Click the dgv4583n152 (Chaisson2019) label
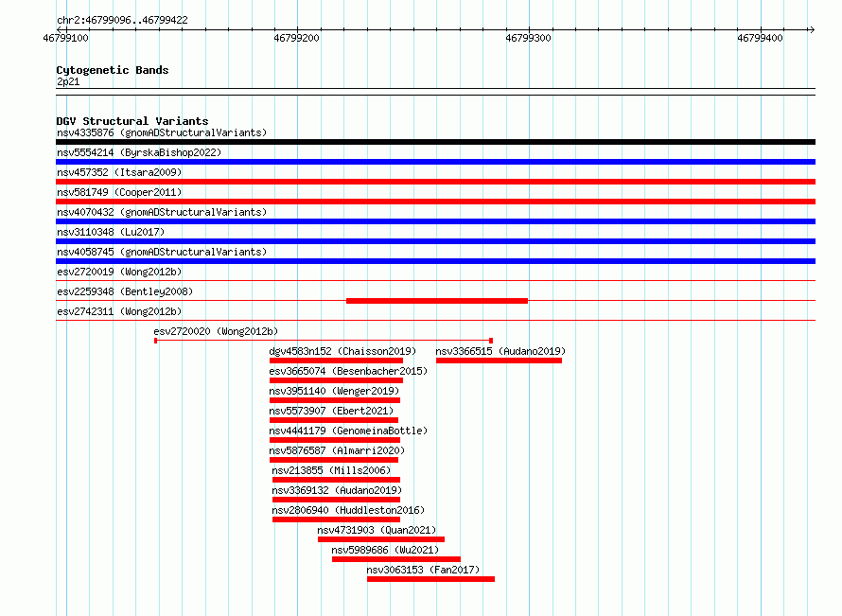The width and height of the screenshot is (842, 616). click(342, 351)
